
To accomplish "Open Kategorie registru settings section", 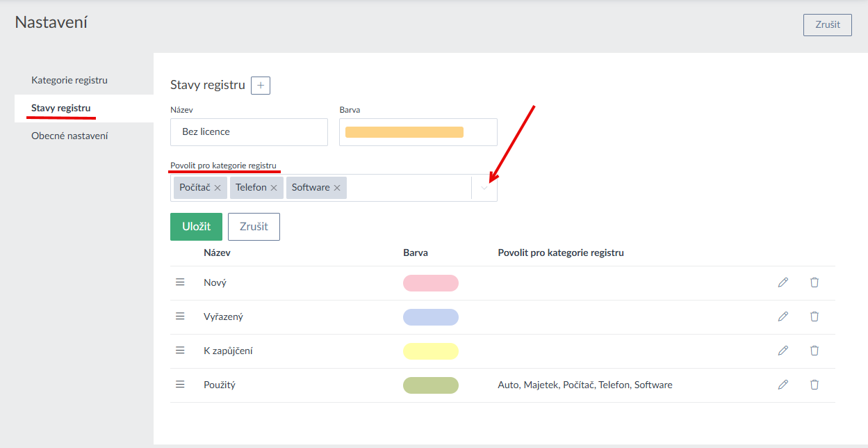I will click(69, 80).
